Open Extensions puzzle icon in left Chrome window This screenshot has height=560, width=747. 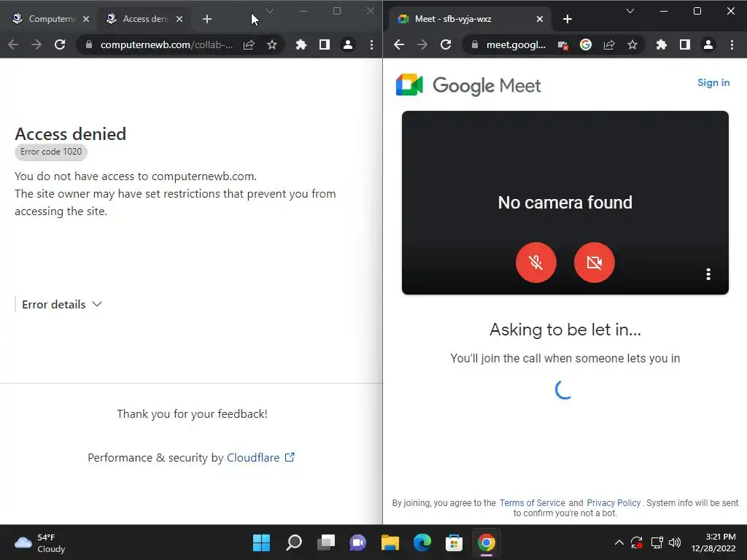coord(301,44)
